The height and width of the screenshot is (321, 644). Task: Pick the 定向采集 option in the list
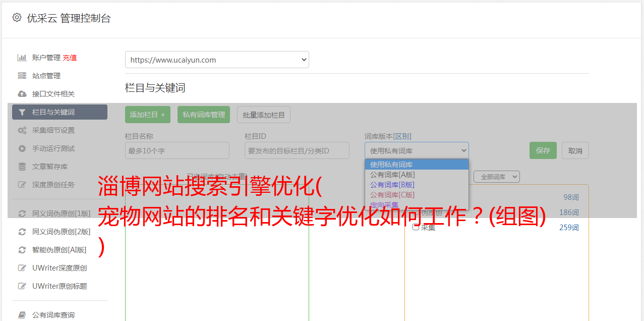coord(417,204)
